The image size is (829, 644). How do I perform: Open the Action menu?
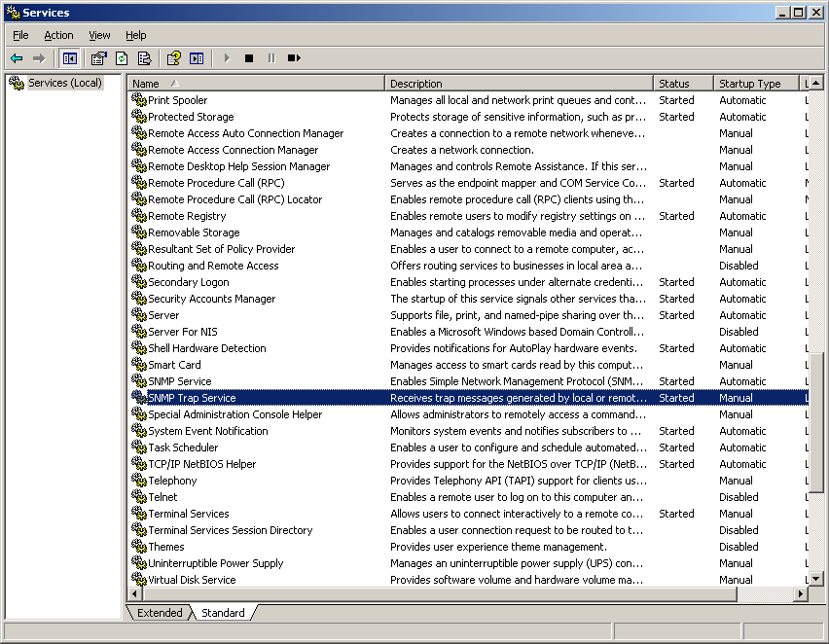pyautogui.click(x=58, y=35)
